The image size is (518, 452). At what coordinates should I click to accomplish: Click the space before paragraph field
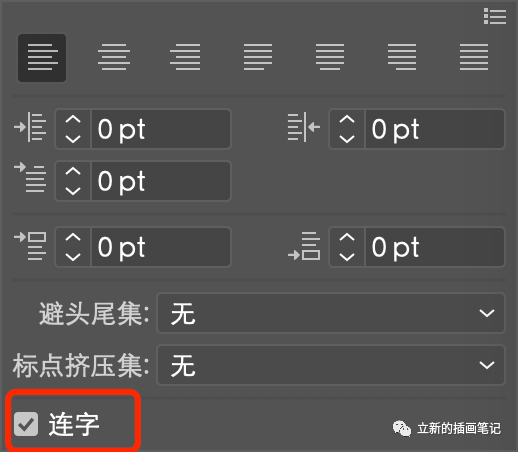(161, 247)
